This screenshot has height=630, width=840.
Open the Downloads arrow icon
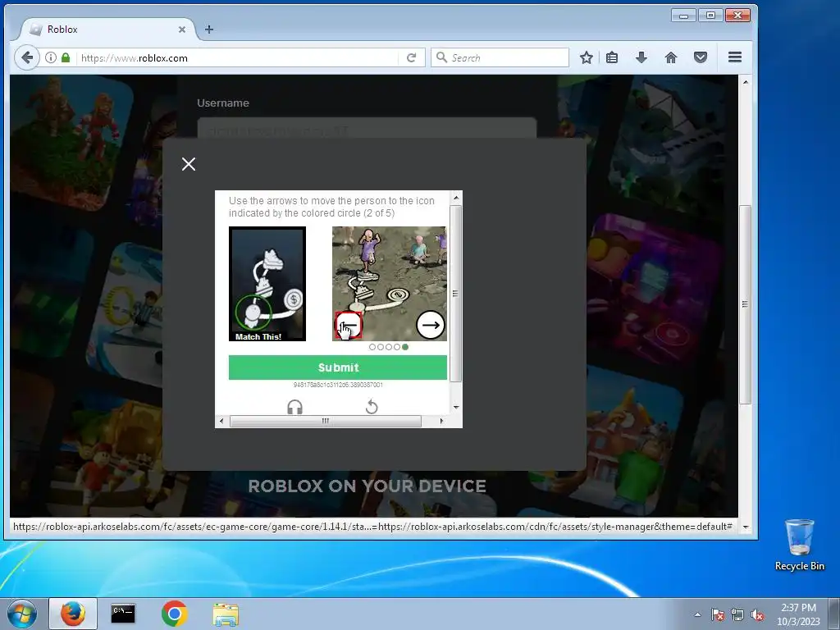click(641, 58)
